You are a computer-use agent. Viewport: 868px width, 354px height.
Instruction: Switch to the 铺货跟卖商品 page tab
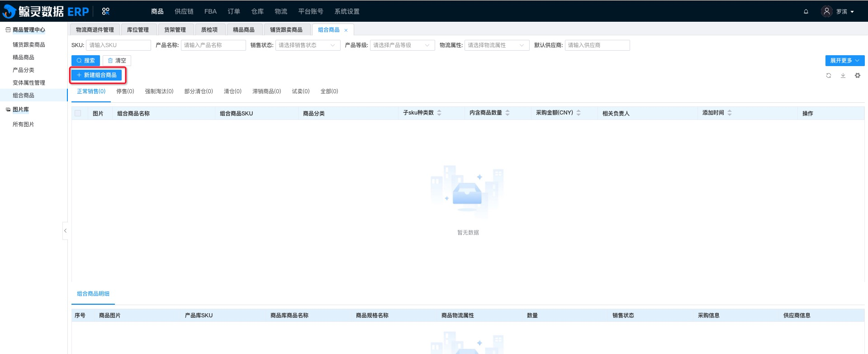(286, 30)
